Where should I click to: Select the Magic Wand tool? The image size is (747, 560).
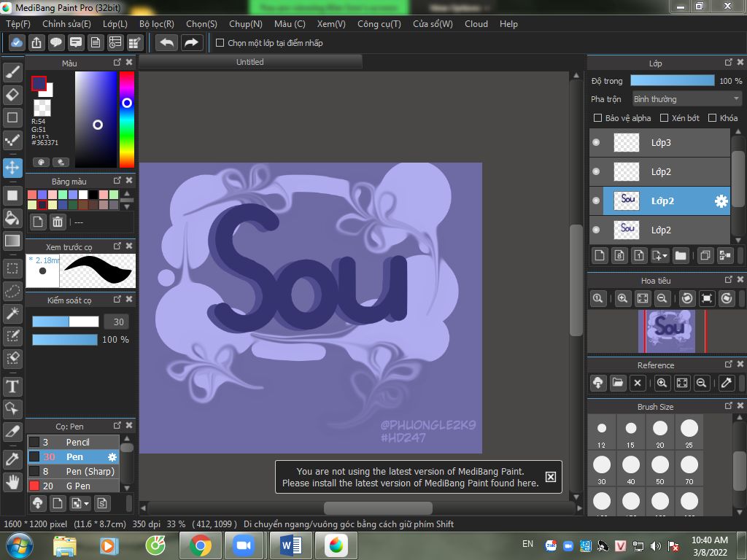pos(12,314)
